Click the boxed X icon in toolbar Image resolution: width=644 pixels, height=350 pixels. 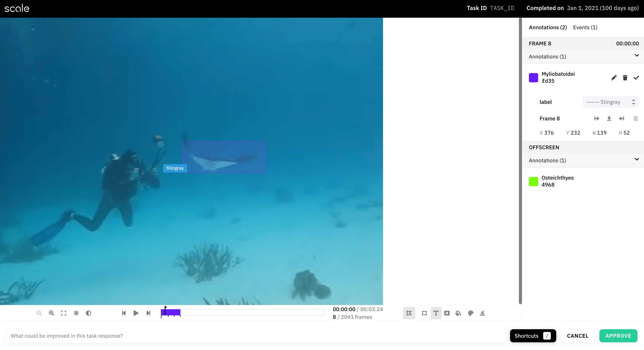pos(447,313)
